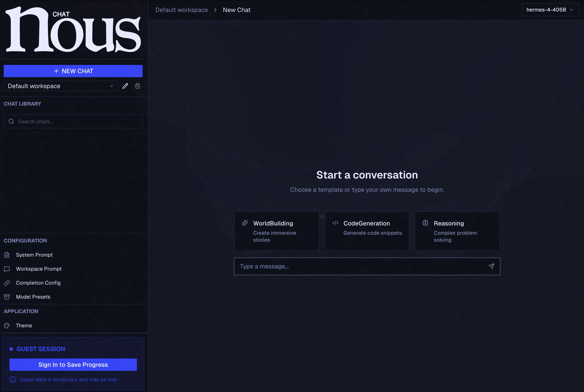This screenshot has height=392, width=584.
Task: Open the hermes-4-405B model dropdown
Action: pos(550,10)
